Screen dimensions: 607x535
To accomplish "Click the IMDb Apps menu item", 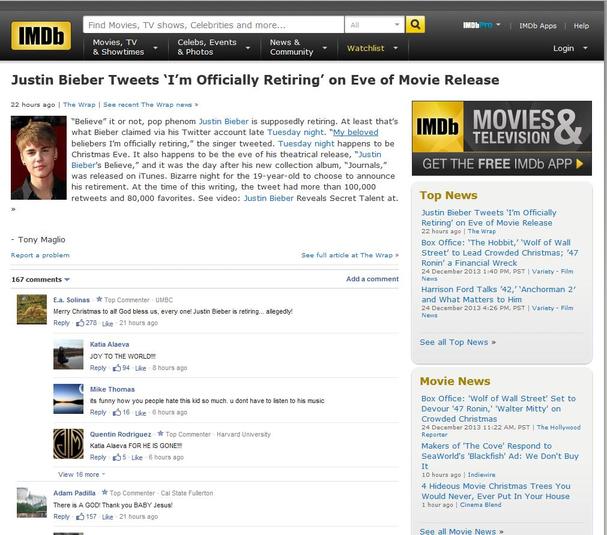I will click(x=538, y=26).
